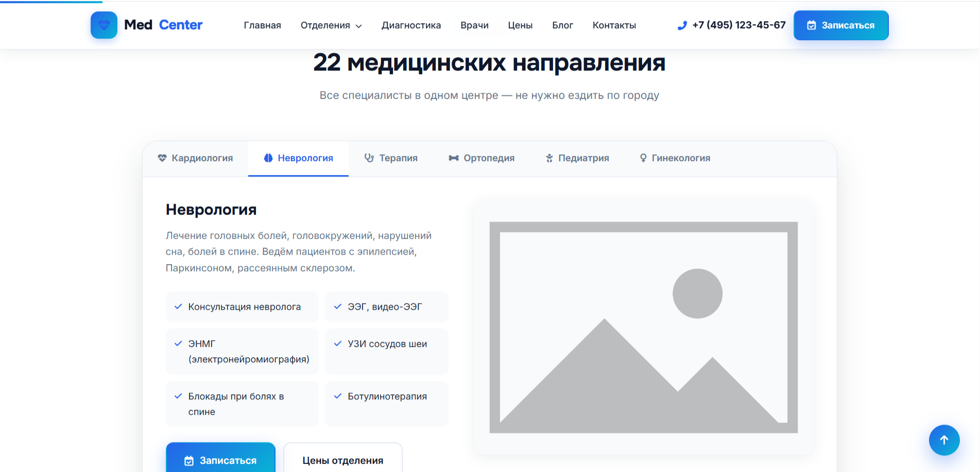The height and width of the screenshot is (472, 980).
Task: Switch to the Ортопедия tab
Action: (482, 159)
